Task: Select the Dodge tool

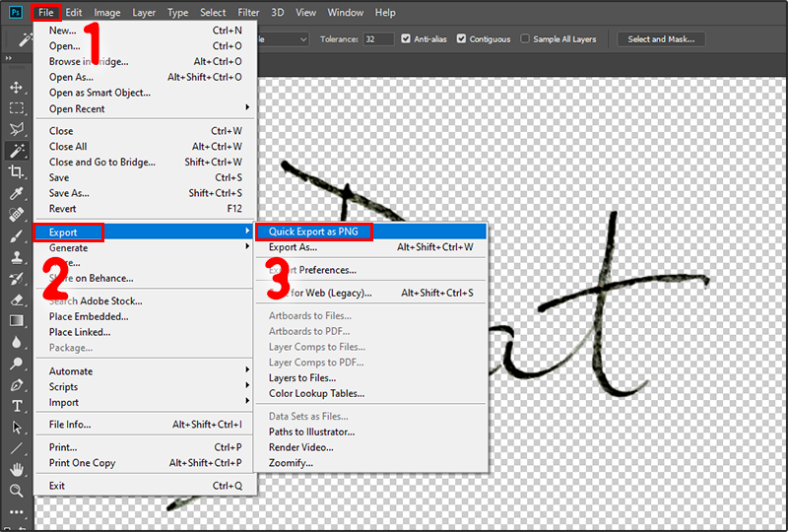Action: 16,364
